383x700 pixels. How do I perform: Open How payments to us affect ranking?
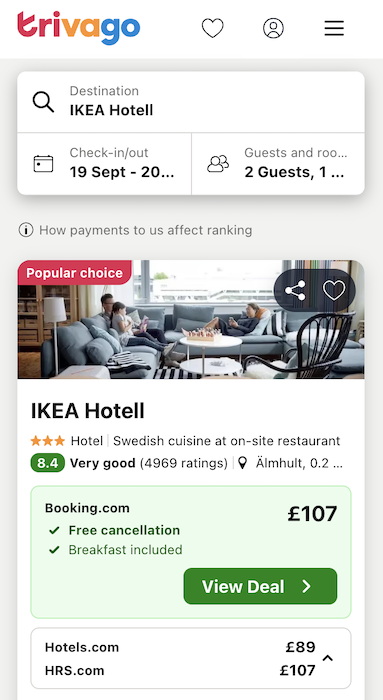(x=146, y=230)
